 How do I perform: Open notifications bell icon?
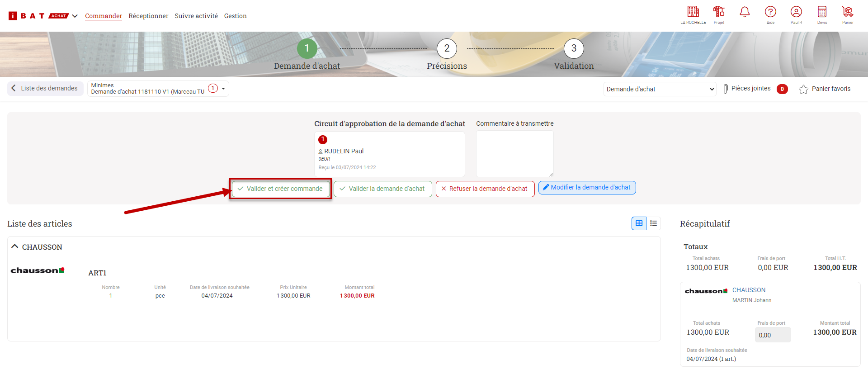pos(745,12)
